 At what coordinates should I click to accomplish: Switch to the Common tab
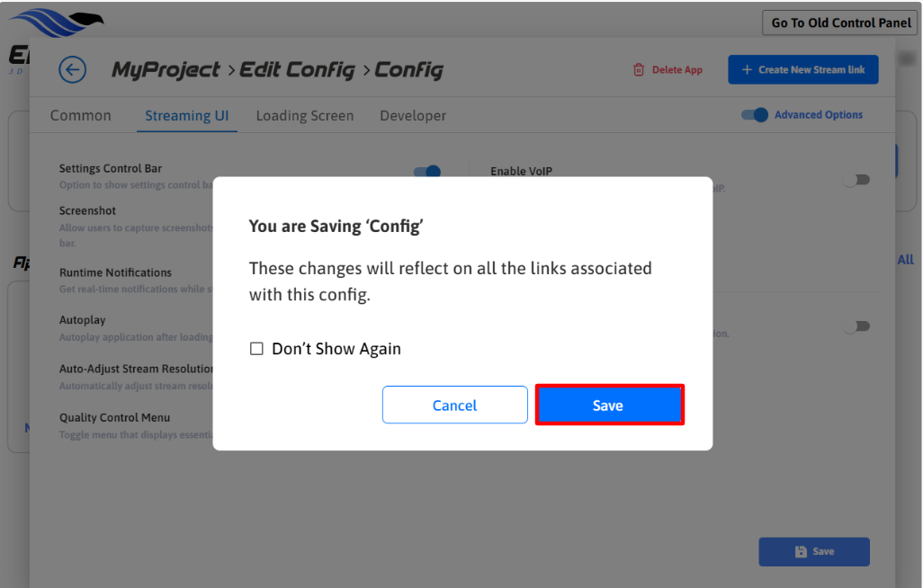[x=81, y=116]
